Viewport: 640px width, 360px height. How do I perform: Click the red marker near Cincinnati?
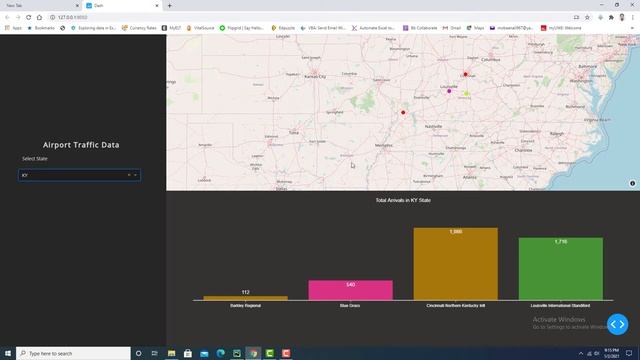[x=465, y=74]
